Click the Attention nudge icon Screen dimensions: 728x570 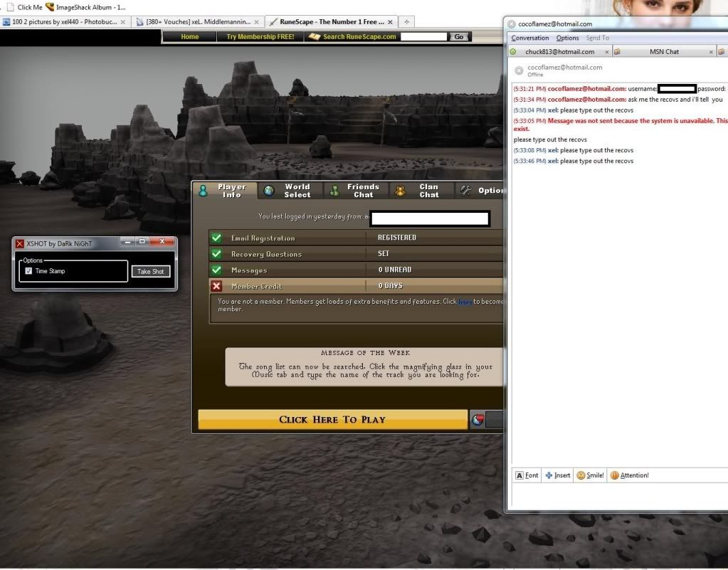614,475
